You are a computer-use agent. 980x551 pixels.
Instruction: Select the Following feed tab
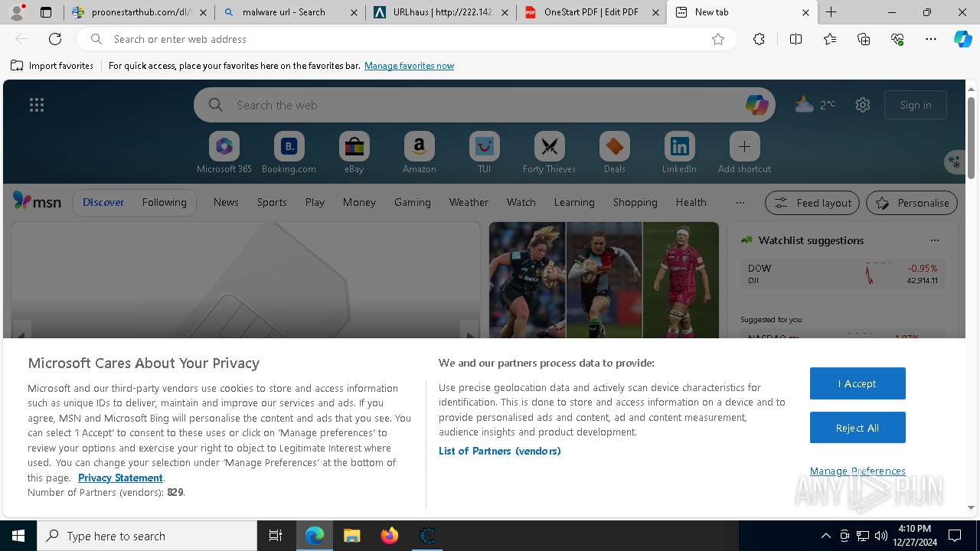[x=164, y=202]
